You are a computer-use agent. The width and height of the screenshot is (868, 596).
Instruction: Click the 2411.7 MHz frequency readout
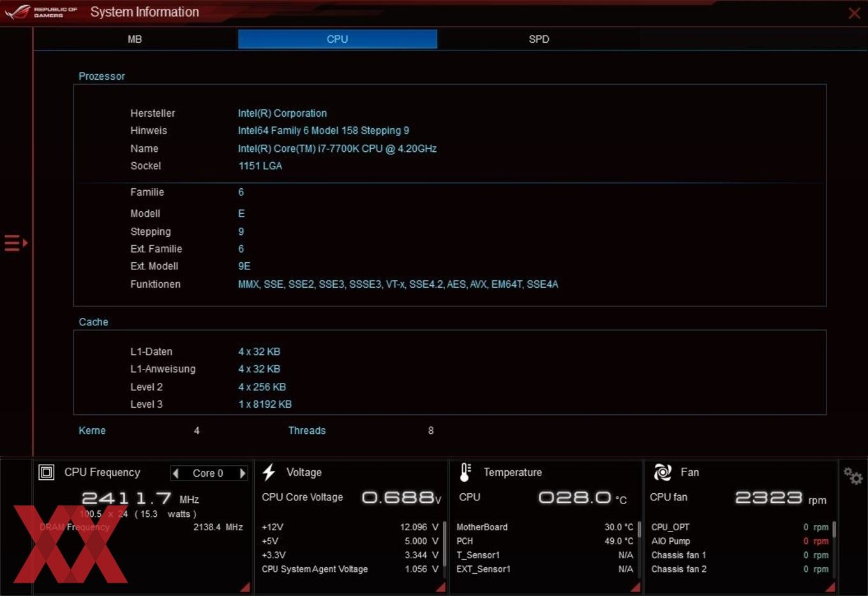(140, 498)
